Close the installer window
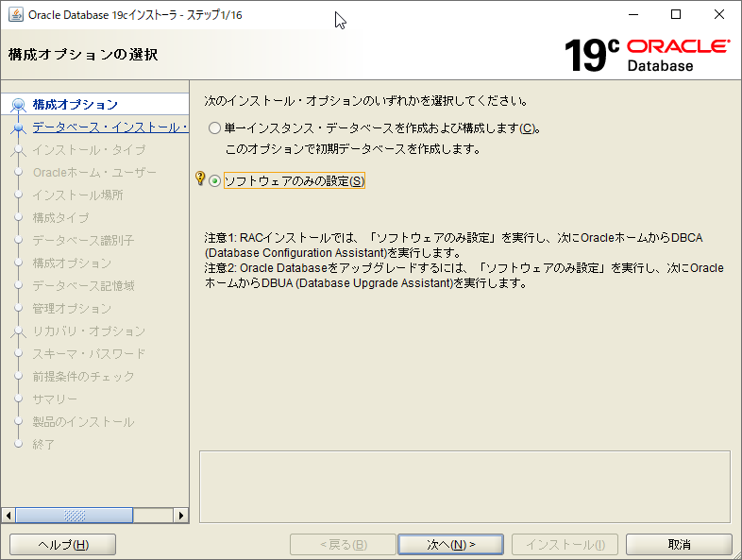 point(719,15)
